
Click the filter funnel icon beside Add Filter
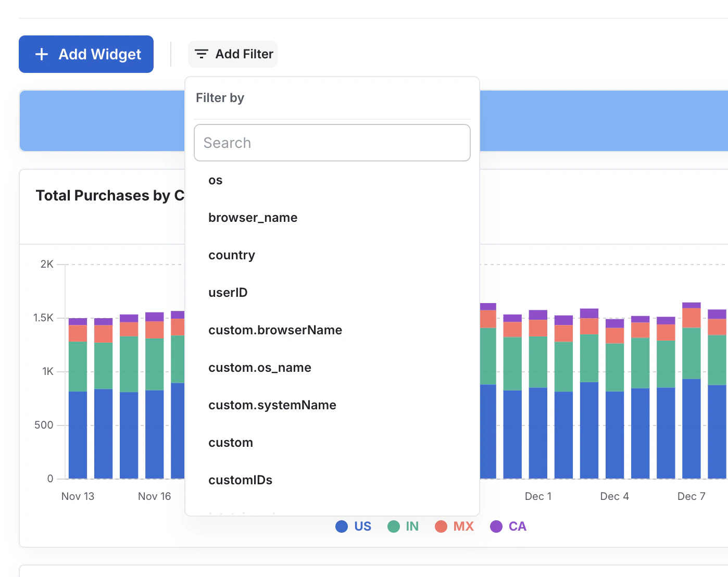tap(202, 54)
